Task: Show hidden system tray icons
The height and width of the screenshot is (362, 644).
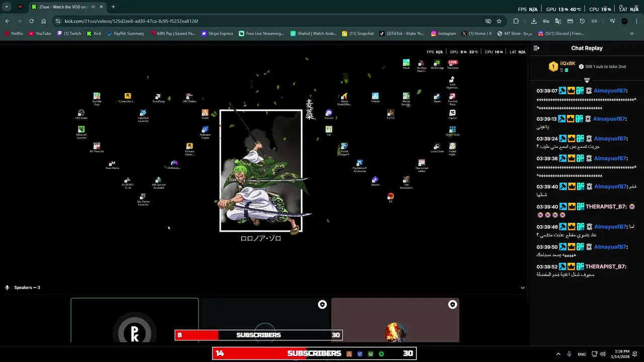Action: point(558,354)
